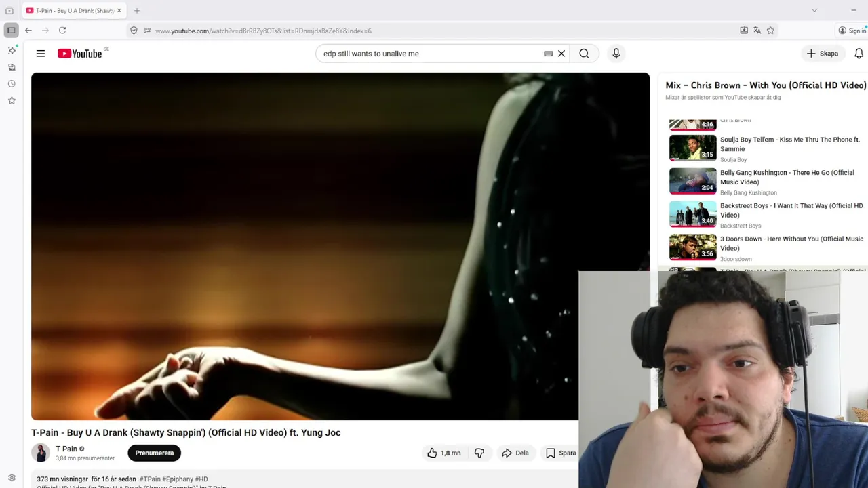Screen dimensions: 868x488
Task: Open History from sidebar clock icon
Action: coord(12,84)
